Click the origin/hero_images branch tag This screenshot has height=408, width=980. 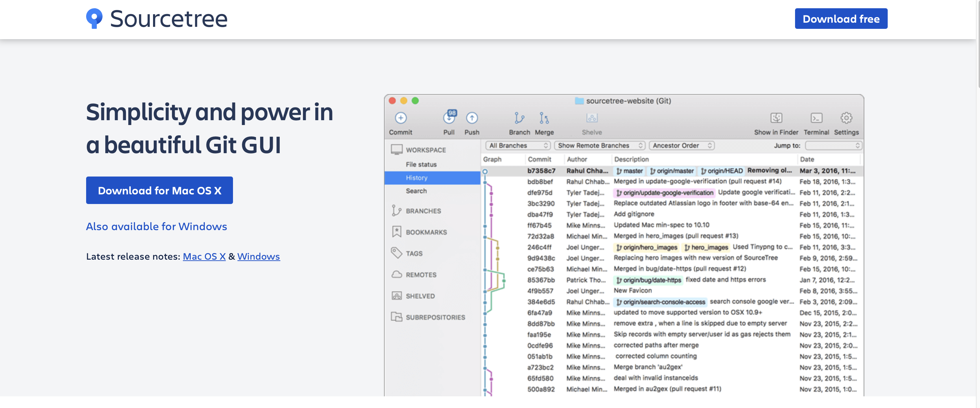coord(647,247)
